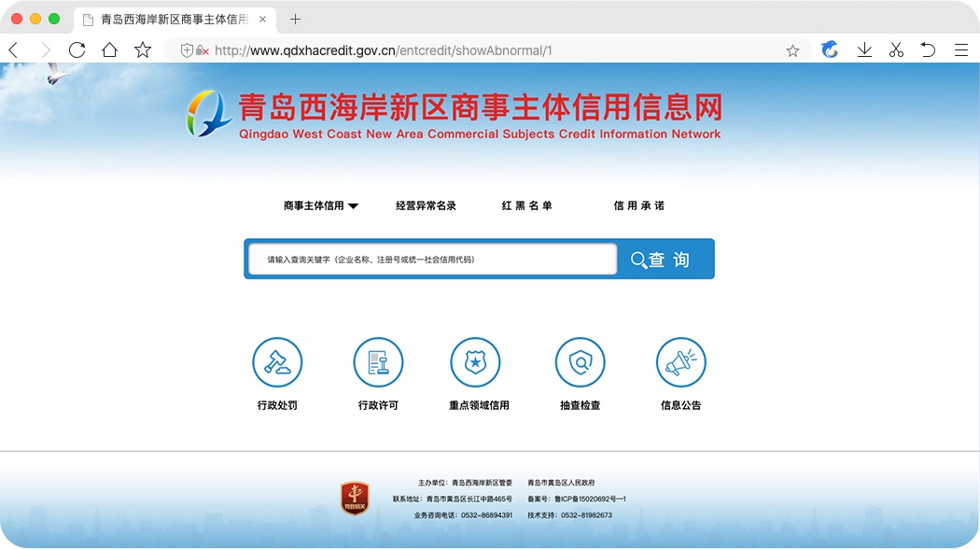Click the browser reload icon

77,50
